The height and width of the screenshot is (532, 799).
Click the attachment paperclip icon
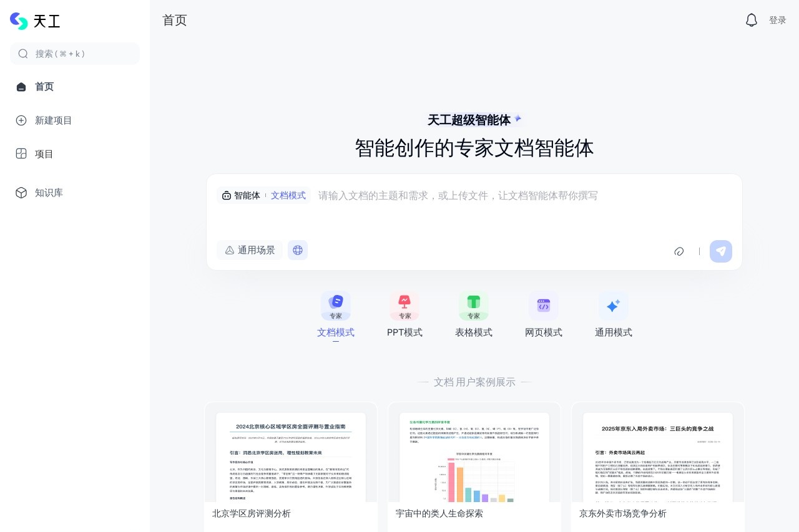679,251
